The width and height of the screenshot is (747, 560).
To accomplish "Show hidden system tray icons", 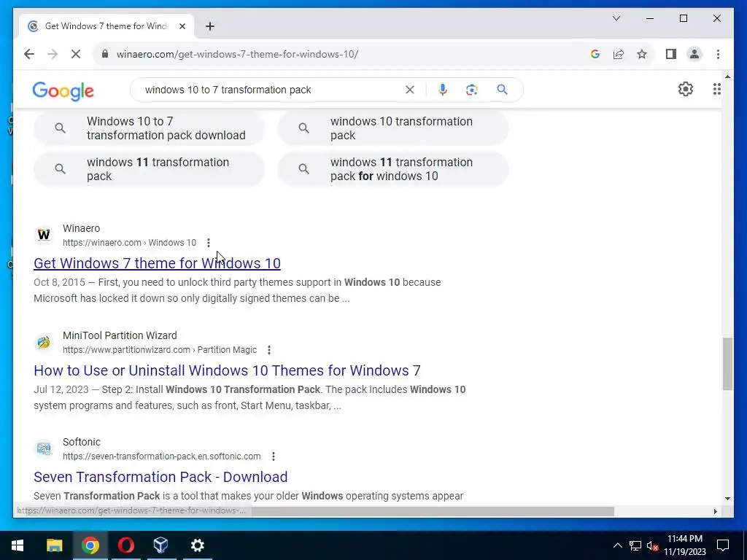I will 617,545.
